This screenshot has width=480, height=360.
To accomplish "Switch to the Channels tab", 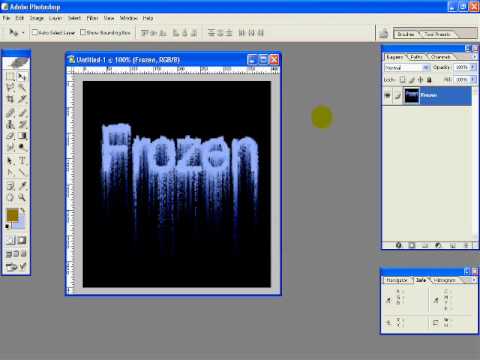I will 441,57.
